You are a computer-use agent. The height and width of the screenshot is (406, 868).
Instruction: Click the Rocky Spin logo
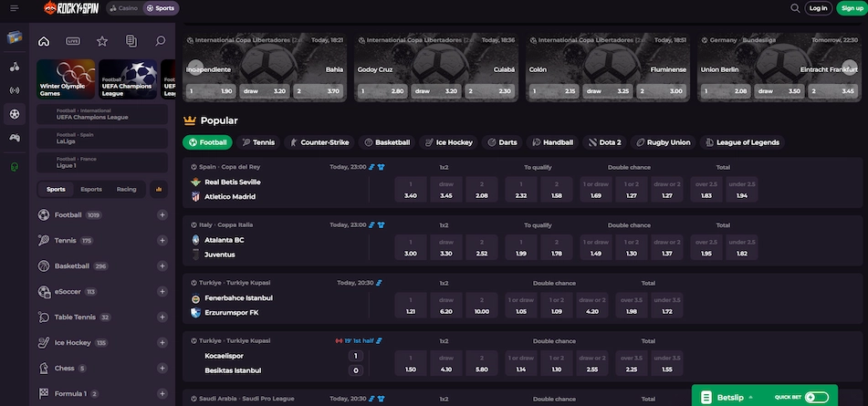pos(71,8)
